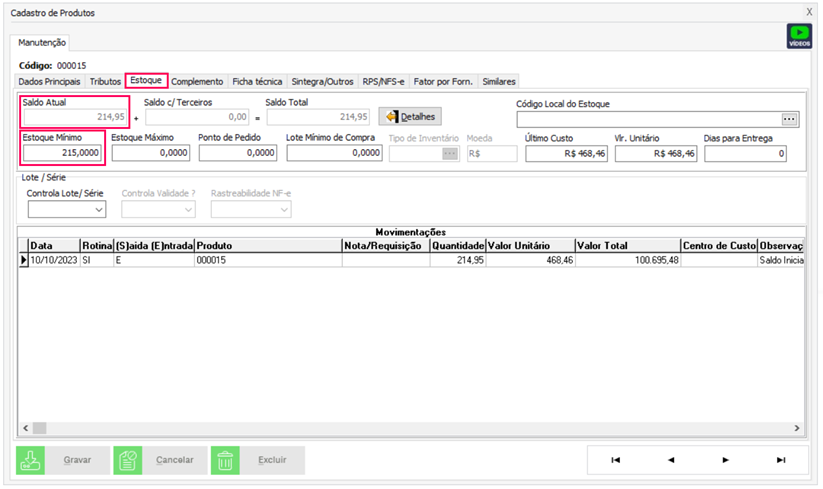Click the green trash Excluir icon

pyautogui.click(x=226, y=460)
